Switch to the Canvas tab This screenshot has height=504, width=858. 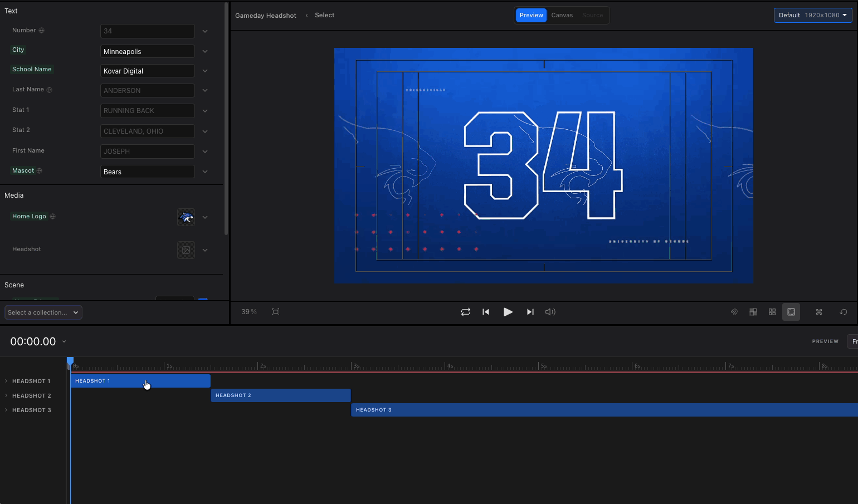click(562, 15)
